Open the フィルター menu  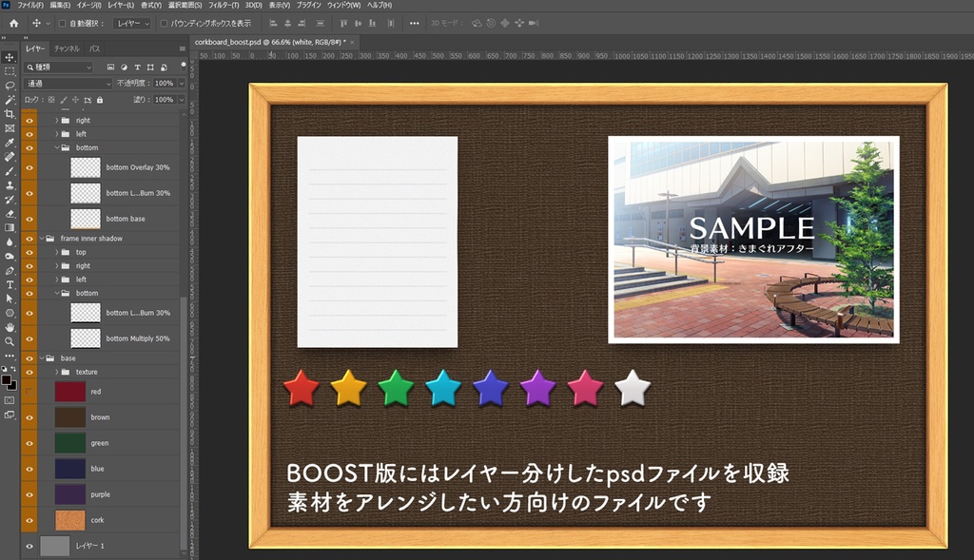coord(224,5)
